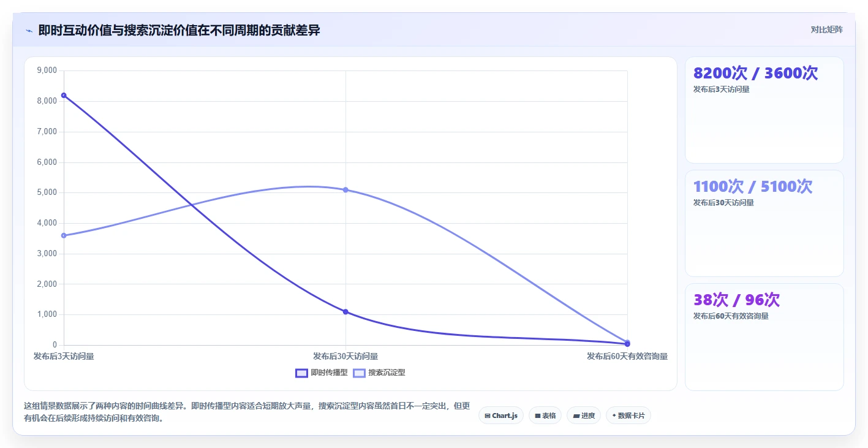Click the 38次 / 96次 card value

pos(736,300)
